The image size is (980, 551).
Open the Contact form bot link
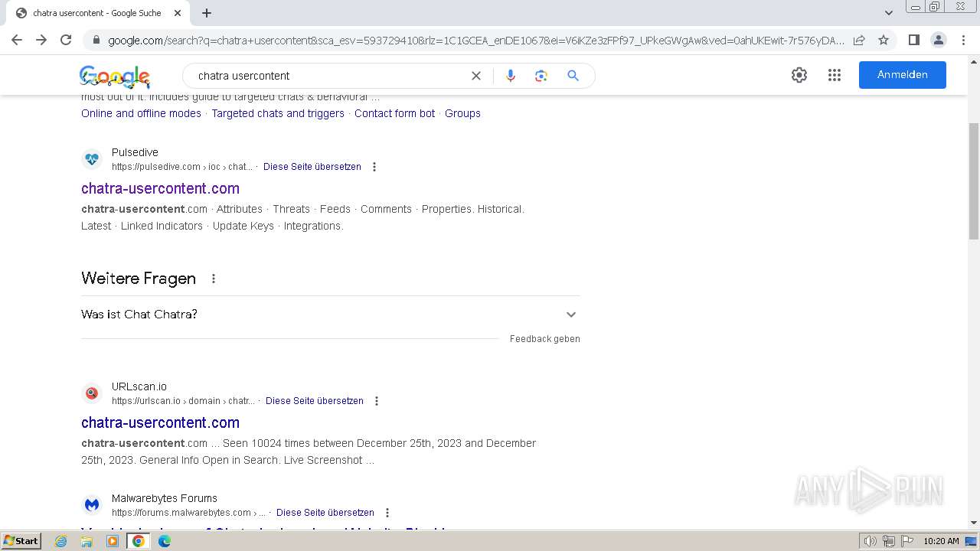(x=394, y=113)
